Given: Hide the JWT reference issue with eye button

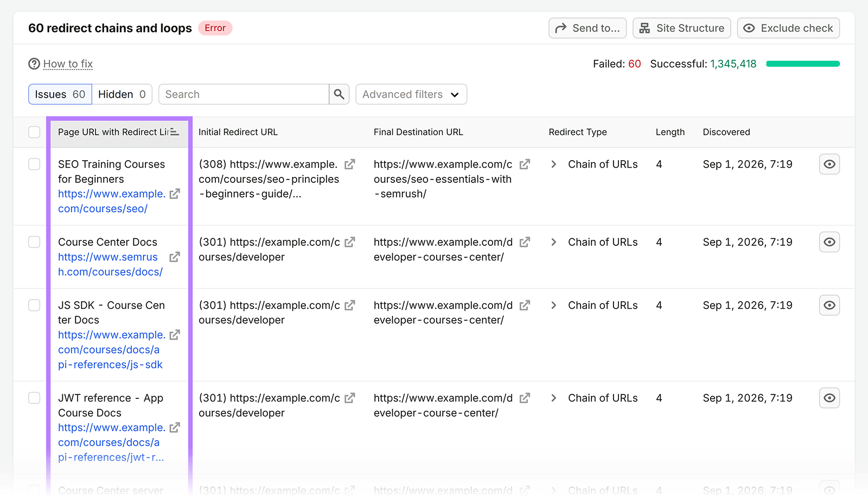Looking at the screenshot, I should pos(829,398).
